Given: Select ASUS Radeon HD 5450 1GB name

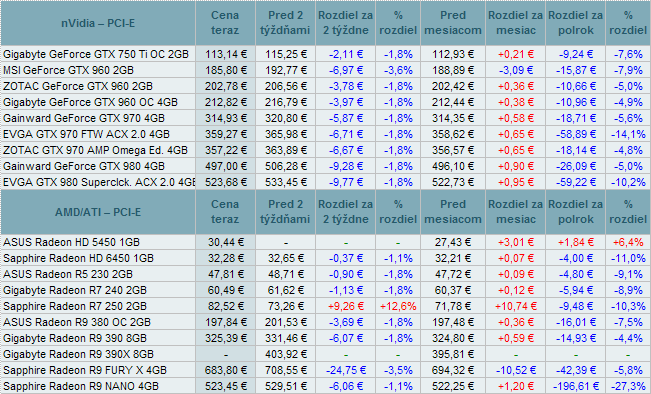Looking at the screenshot, I should 71,242.
